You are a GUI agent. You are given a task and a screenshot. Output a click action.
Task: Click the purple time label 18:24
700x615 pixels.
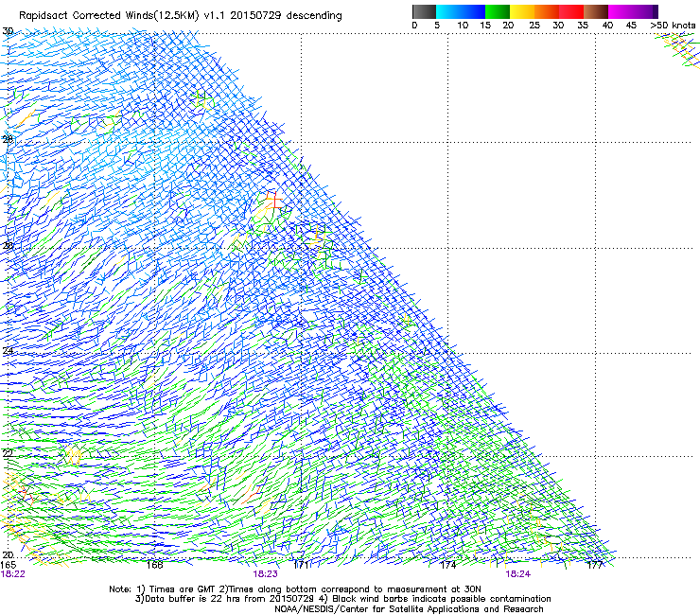[517, 574]
